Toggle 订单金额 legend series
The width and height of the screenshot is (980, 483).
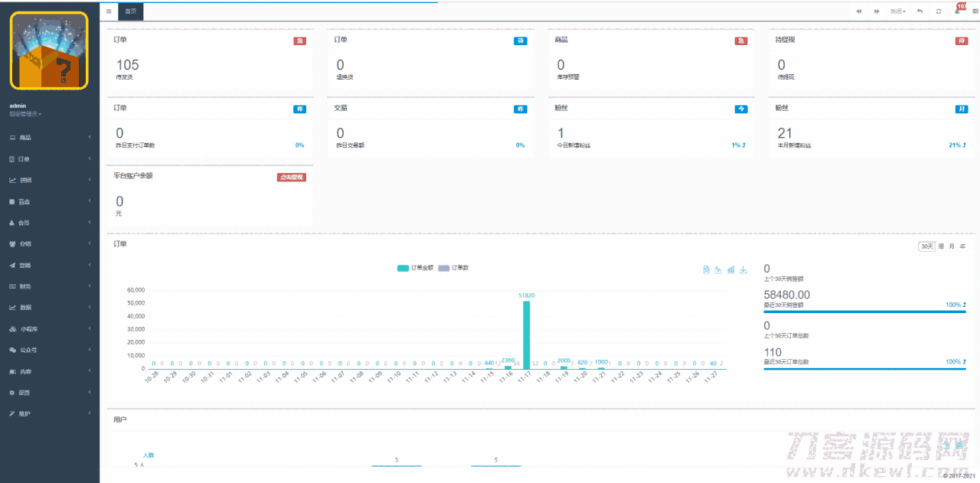[416, 268]
